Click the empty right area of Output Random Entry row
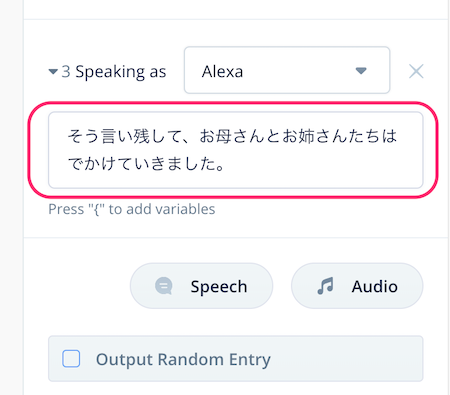Viewport: 450px width, 395px height. click(x=347, y=359)
